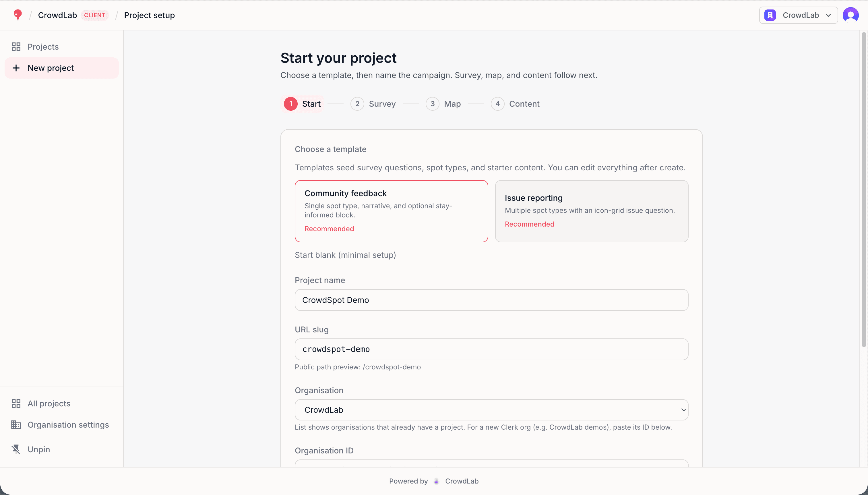Select the Issue reporting template card

pyautogui.click(x=591, y=211)
